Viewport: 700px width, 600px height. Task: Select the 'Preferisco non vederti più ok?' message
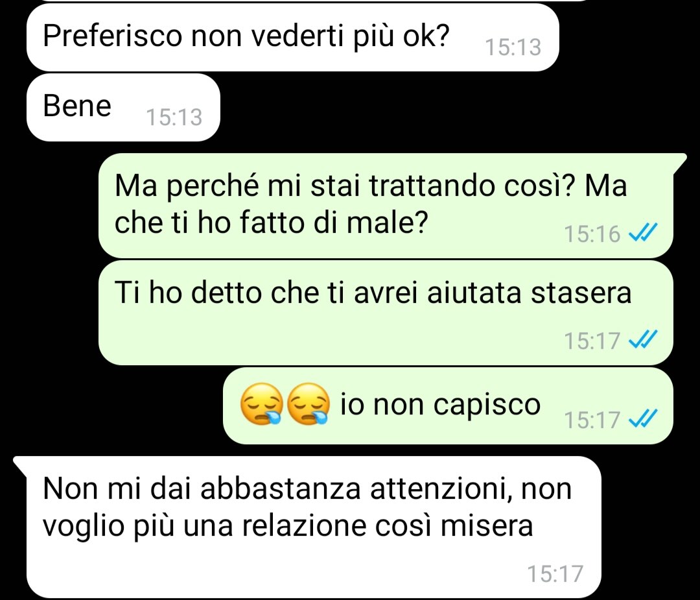tap(293, 37)
